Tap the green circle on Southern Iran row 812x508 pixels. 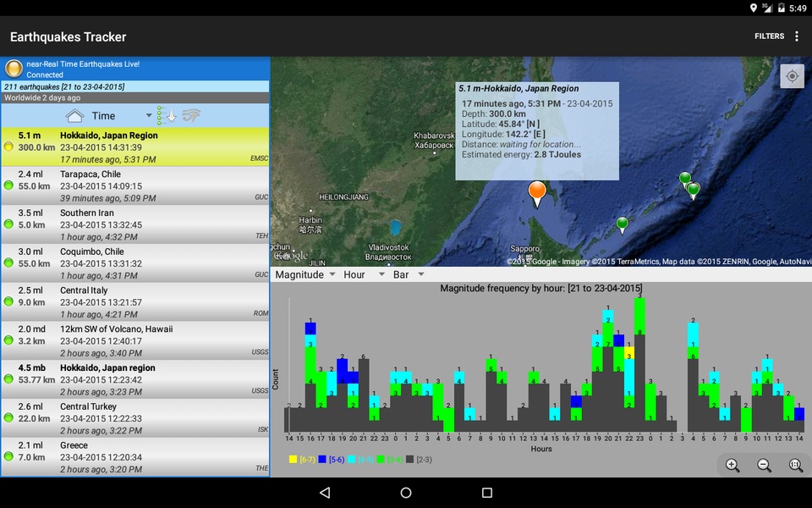tap(8, 224)
